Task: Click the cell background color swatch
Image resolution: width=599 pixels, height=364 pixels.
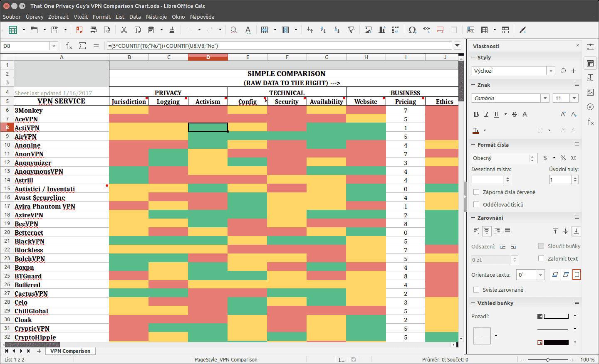Action: coord(556,316)
